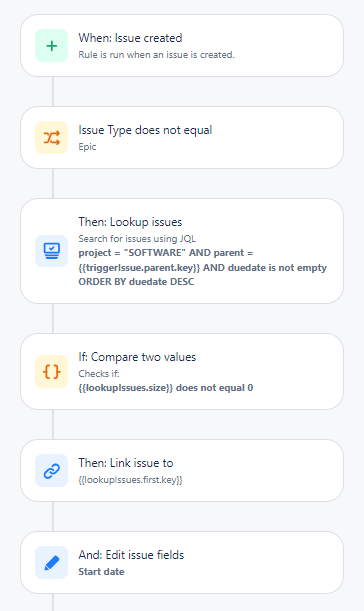Click '{{lookupIssues.first.key}}' smart value text

click(130, 480)
